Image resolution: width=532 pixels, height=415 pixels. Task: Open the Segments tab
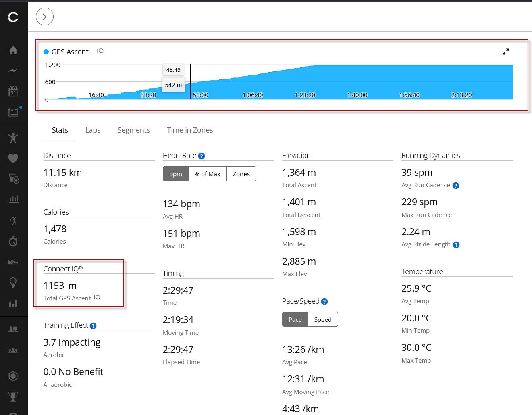tap(134, 130)
